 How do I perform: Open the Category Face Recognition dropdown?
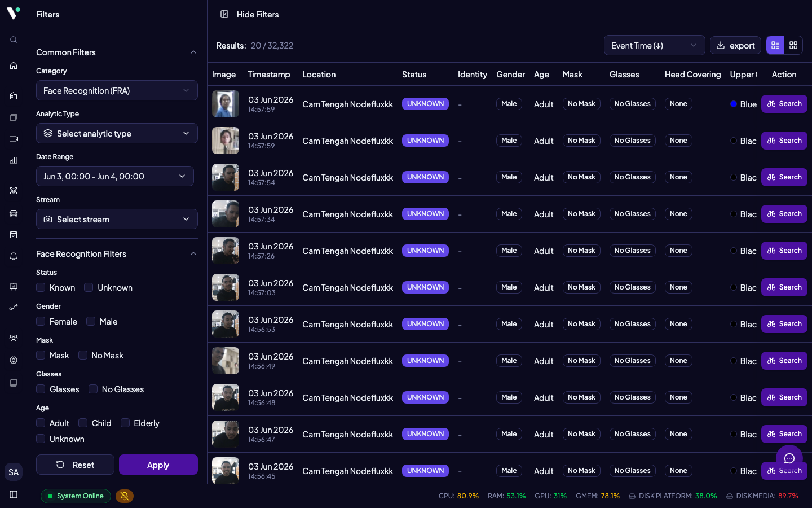pyautogui.click(x=117, y=90)
